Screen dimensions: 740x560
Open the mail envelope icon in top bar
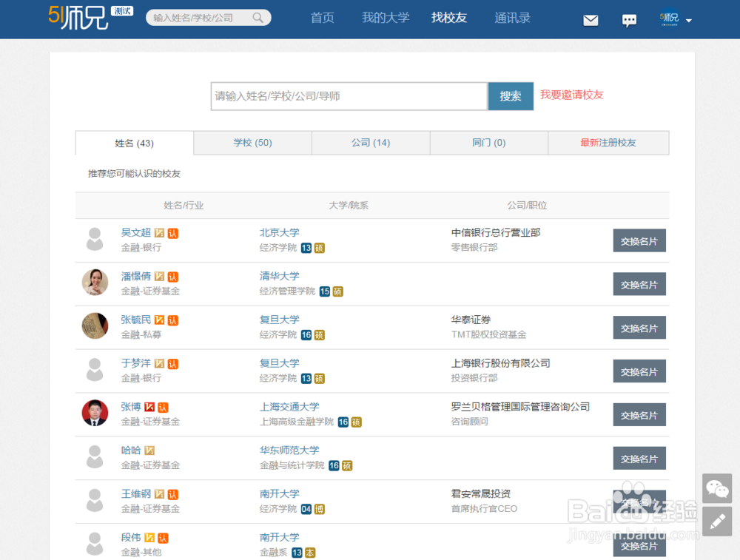point(590,20)
